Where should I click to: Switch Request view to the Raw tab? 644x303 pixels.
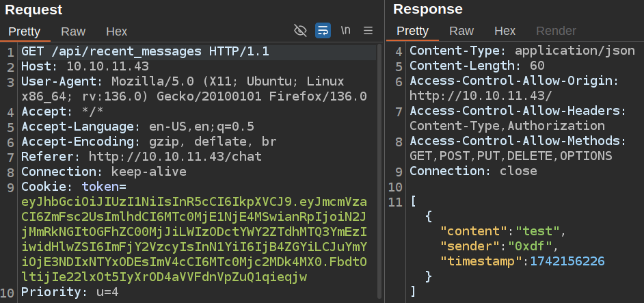(x=73, y=31)
